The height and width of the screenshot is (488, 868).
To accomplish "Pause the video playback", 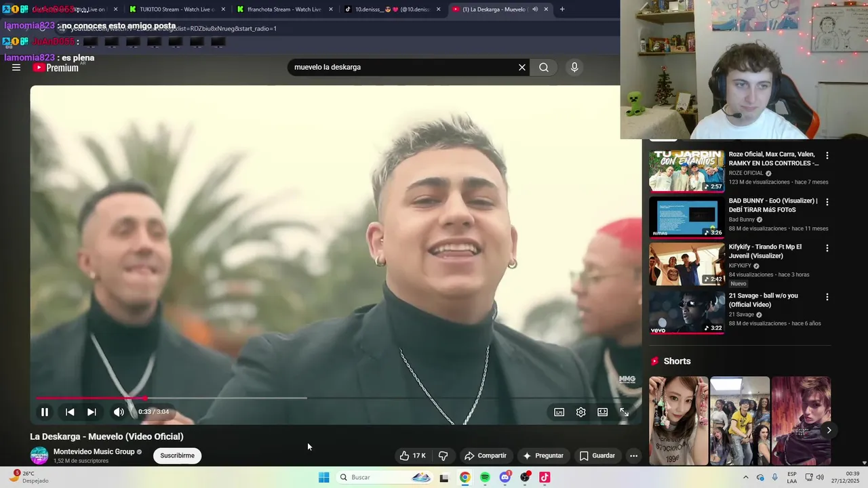I will tap(45, 411).
